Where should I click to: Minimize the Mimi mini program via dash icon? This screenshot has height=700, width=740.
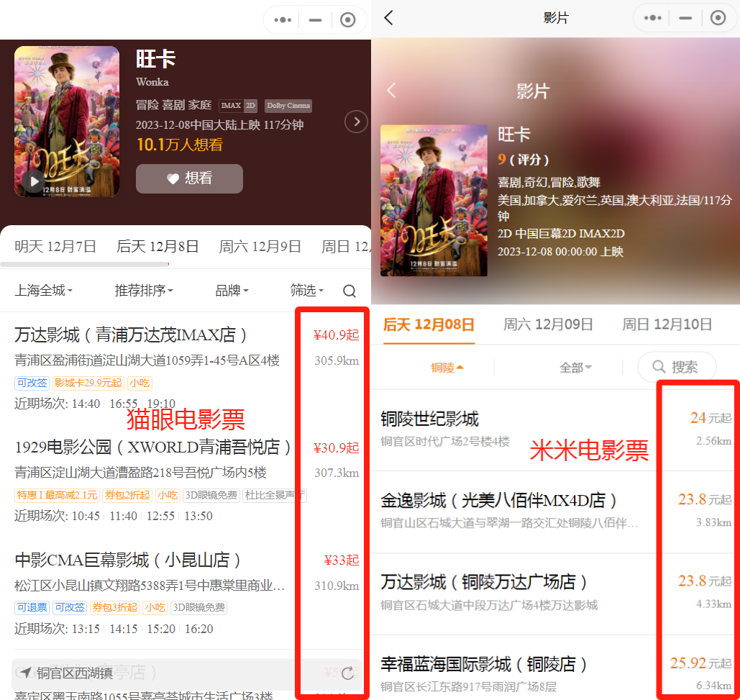coord(685,18)
